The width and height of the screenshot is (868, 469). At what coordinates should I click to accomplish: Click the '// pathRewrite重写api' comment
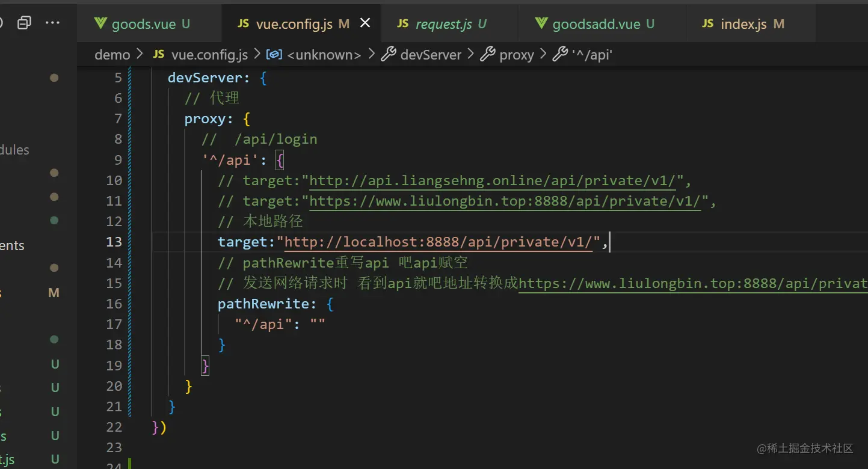[x=343, y=263]
